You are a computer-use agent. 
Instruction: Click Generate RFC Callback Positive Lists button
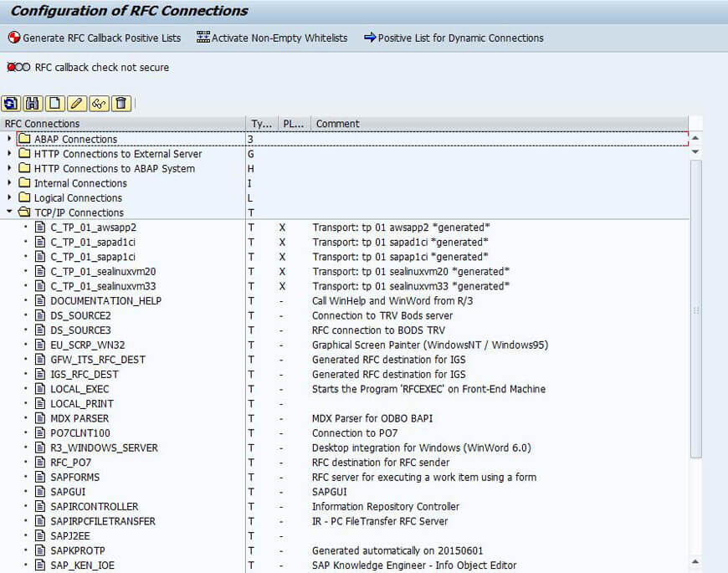click(x=94, y=38)
